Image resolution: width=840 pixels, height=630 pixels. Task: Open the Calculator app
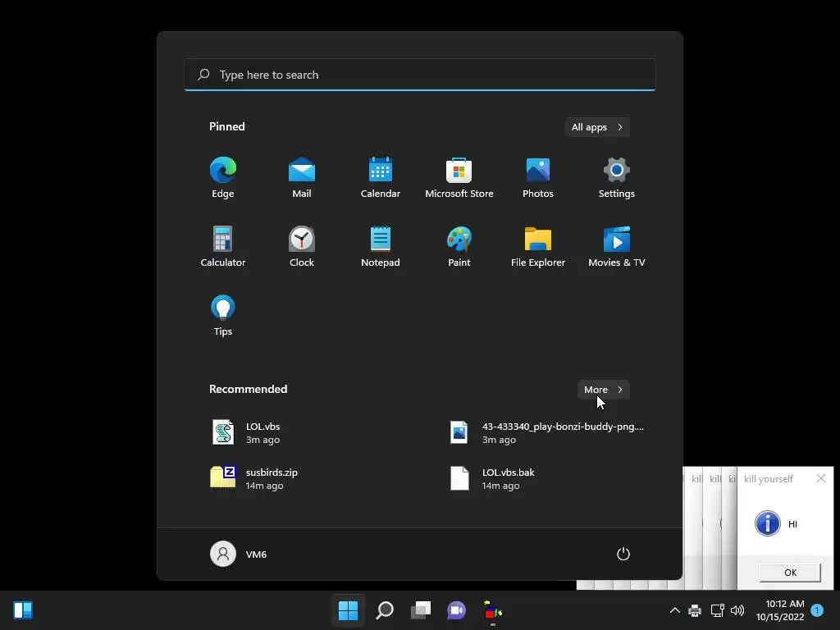pos(223,246)
